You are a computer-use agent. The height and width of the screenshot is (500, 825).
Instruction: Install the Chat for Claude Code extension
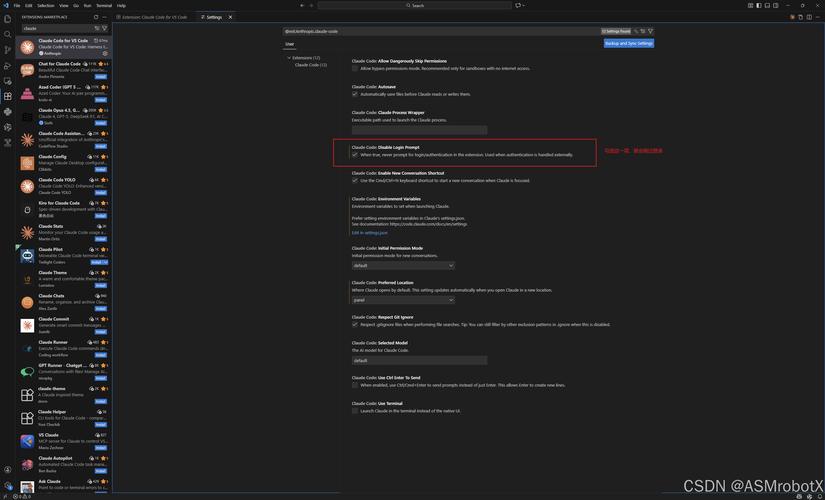[x=101, y=77]
